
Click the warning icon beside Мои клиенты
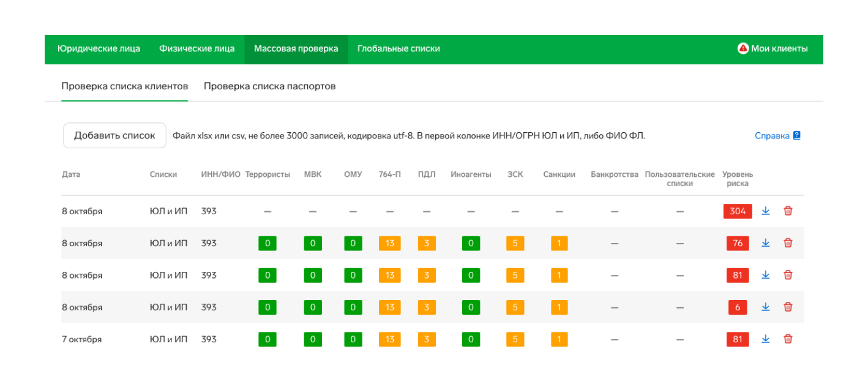tap(743, 48)
